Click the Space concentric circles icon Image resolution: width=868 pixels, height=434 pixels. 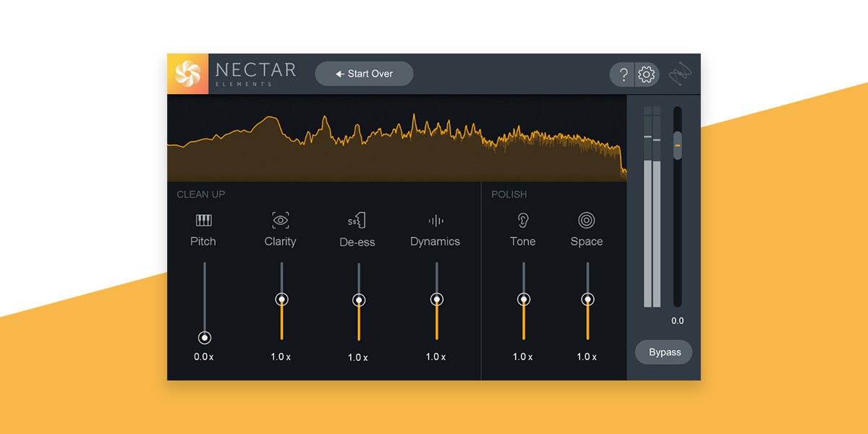point(586,219)
